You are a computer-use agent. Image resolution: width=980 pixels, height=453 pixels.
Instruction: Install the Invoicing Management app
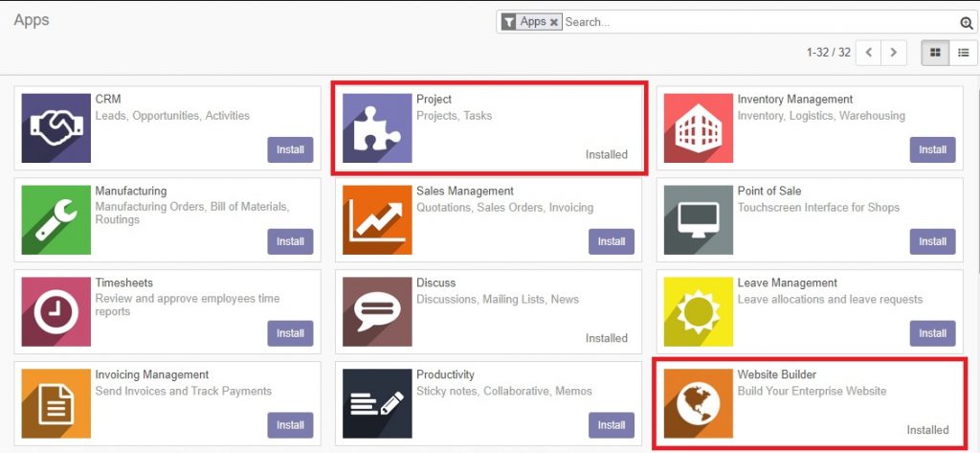291,425
